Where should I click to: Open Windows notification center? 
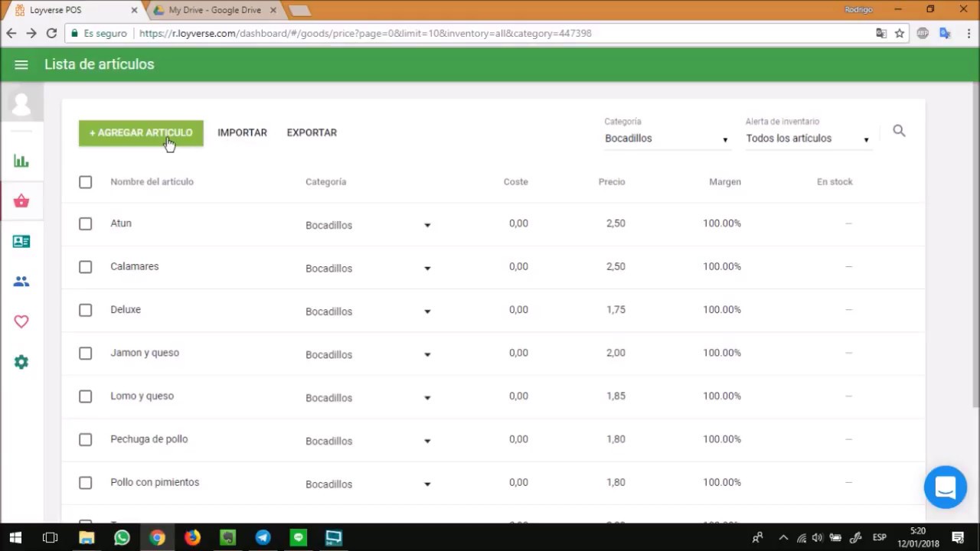click(958, 537)
